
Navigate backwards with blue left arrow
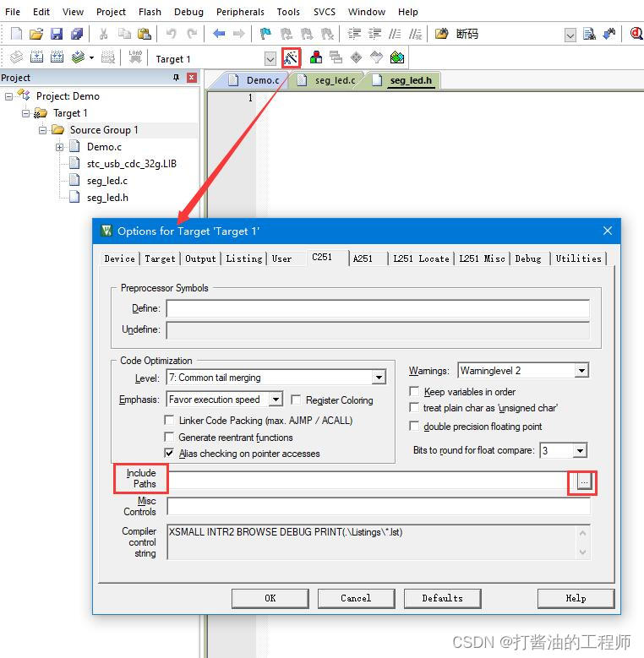219,34
